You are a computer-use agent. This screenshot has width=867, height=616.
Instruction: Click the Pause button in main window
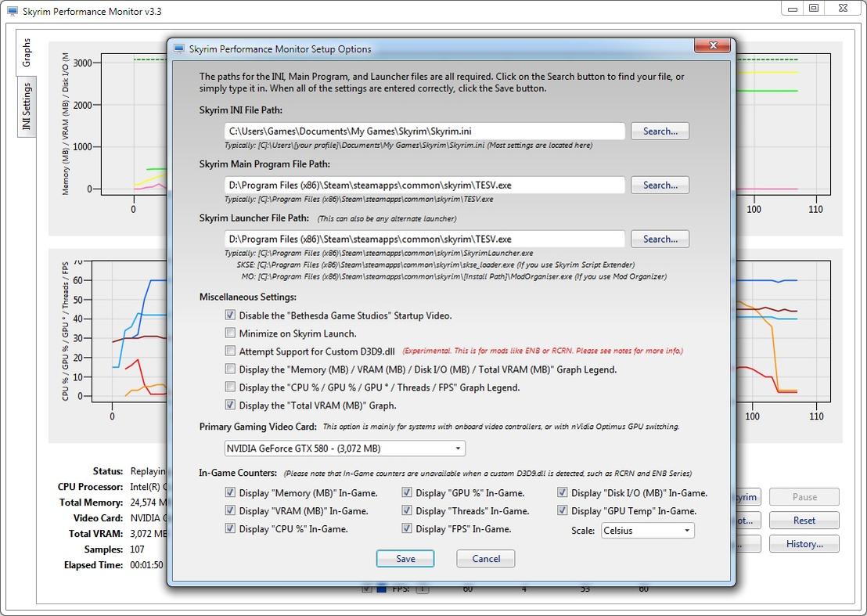tap(804, 496)
